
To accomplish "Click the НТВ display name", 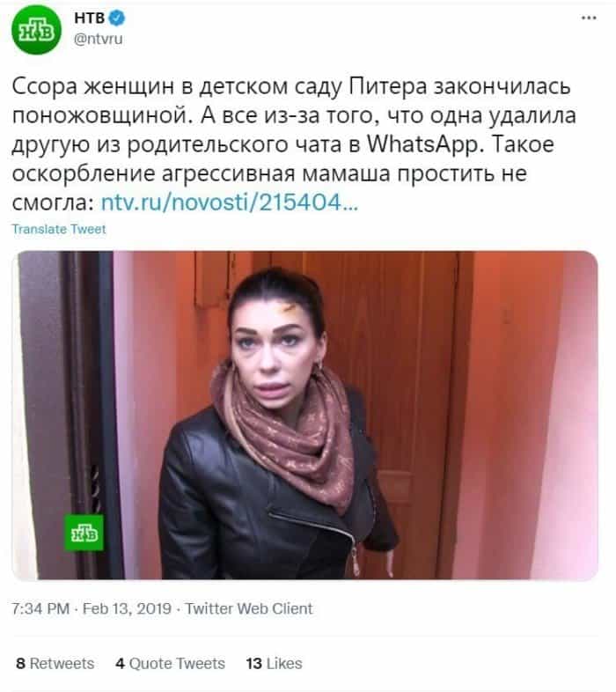I will pos(90,18).
